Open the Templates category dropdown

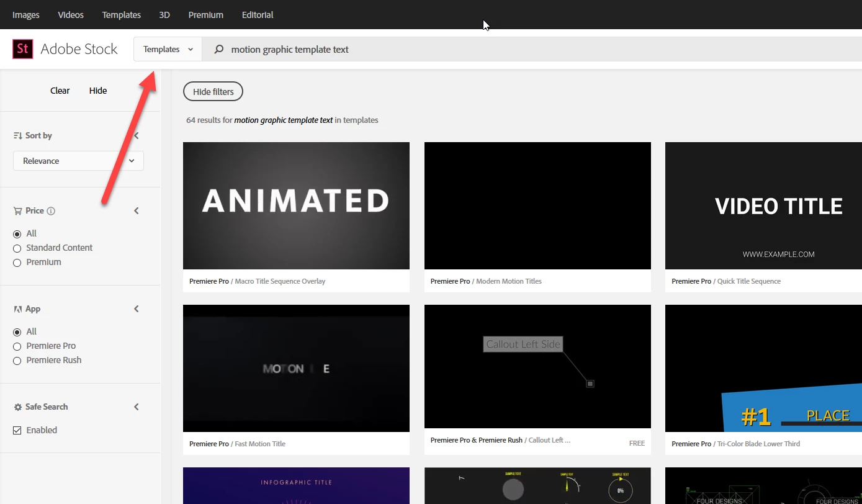coord(168,49)
